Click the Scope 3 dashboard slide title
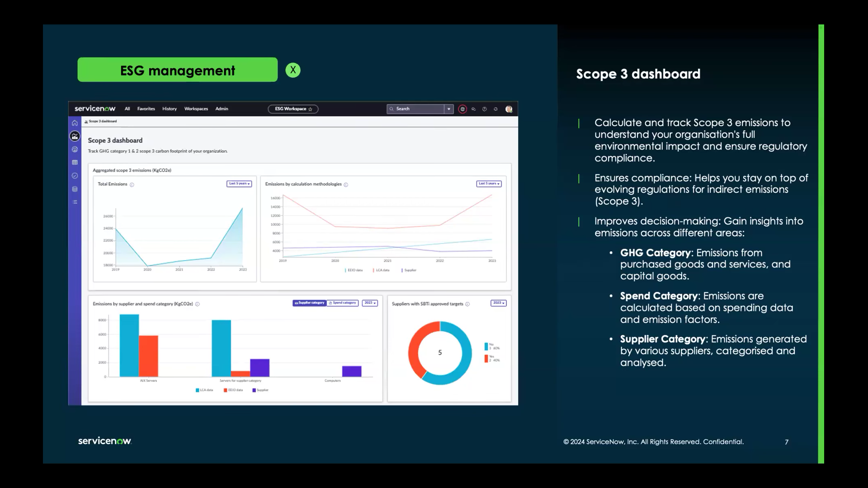The width and height of the screenshot is (868, 488). (638, 74)
